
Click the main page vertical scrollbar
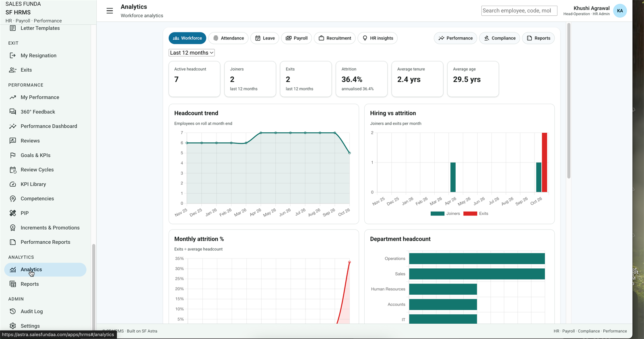(569, 101)
